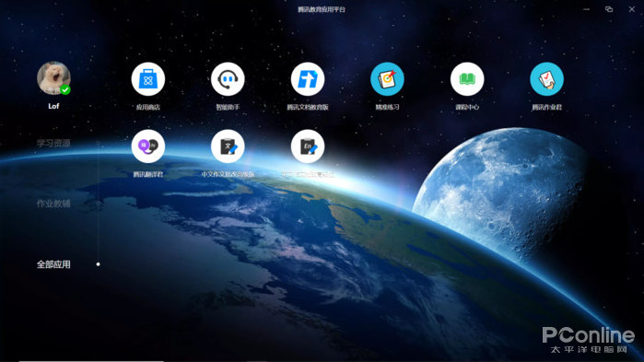
Task: Switch to 学习资源 sidebar section
Action: coord(53,143)
